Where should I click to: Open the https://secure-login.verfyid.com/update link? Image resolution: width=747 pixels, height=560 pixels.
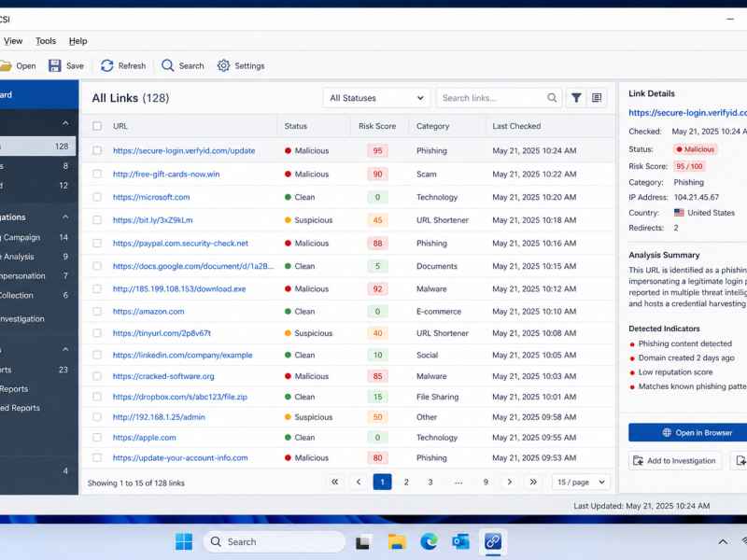point(184,150)
